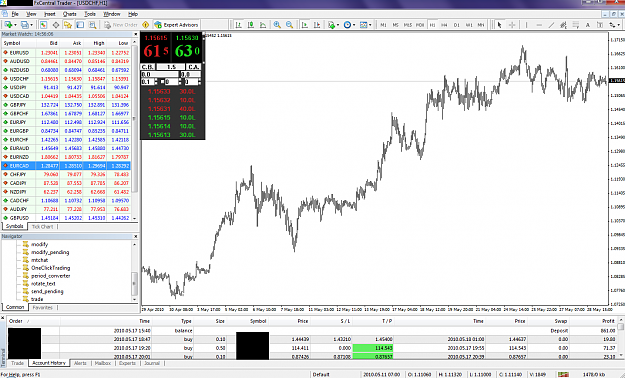This screenshot has width=625, height=378.
Task: Toggle the Data Window toolbar icon
Action: pos(56,25)
